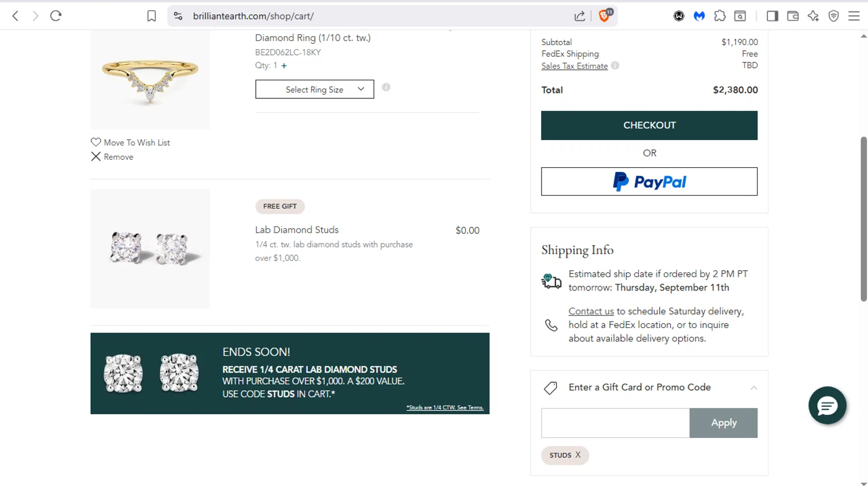Screen dimensions: 868x486
Task: Open the browser extensions puzzle icon
Action: 720,16
